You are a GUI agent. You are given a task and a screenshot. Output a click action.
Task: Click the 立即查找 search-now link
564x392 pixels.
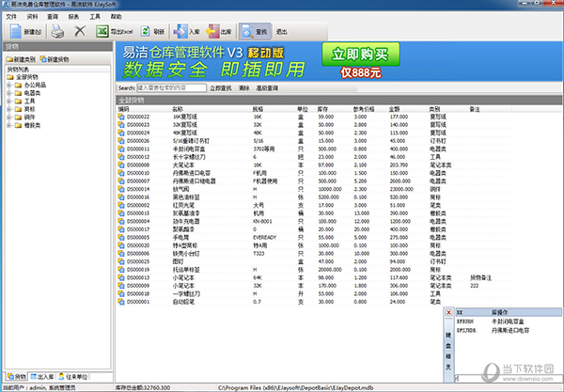(x=221, y=88)
